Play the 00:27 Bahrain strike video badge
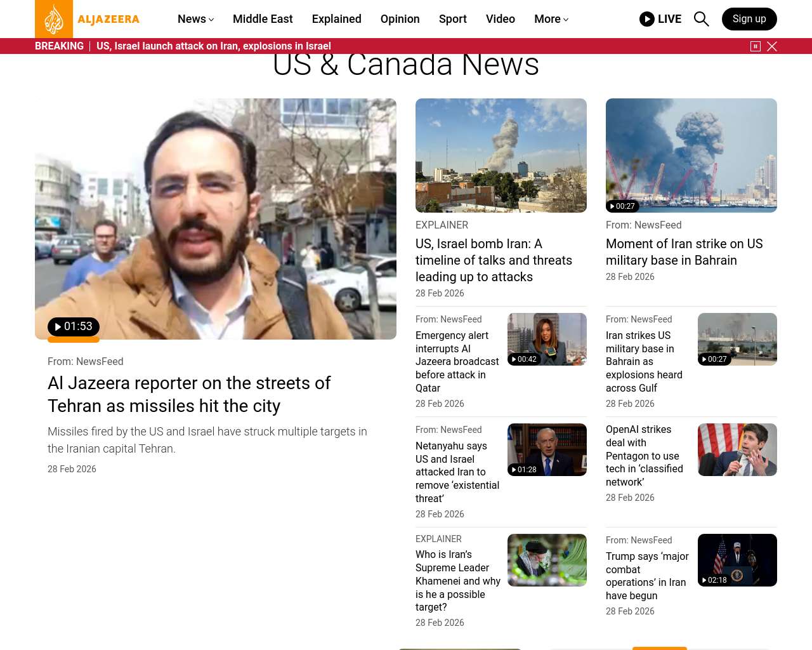 tap(622, 206)
